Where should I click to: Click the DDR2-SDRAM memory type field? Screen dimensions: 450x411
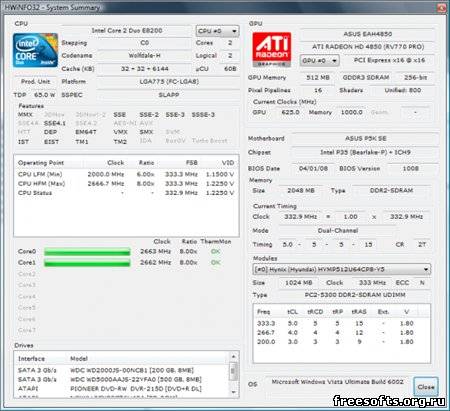coord(391,190)
